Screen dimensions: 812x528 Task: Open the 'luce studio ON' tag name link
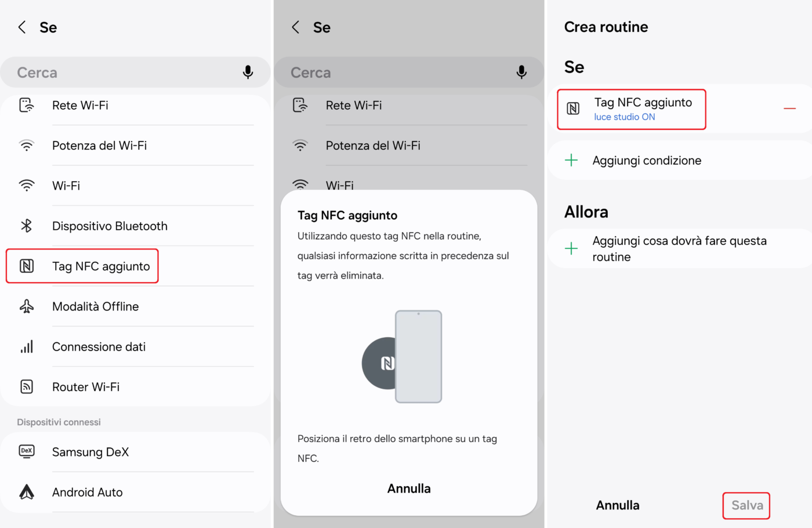click(x=624, y=117)
